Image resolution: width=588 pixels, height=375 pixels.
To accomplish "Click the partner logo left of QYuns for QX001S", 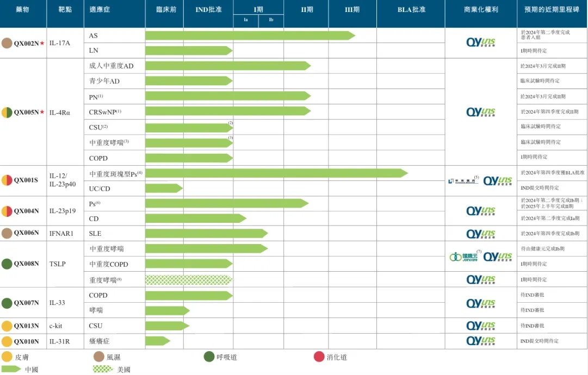I will [463, 181].
